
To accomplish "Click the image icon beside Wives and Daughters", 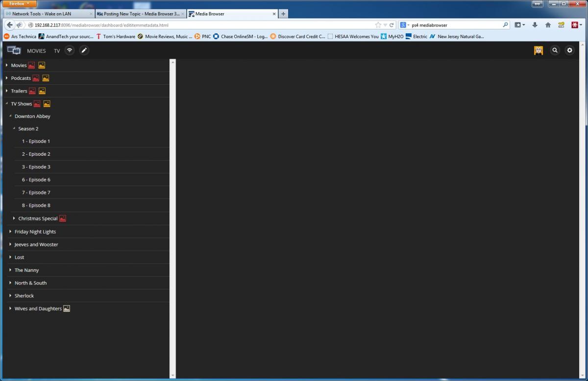I will [67, 309].
